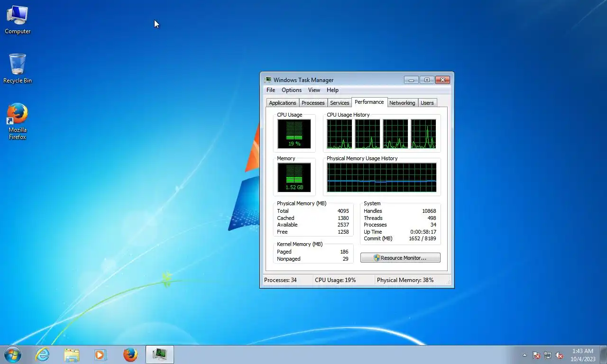
Task: Launch Internet Explorer from the taskbar
Action: click(x=43, y=355)
